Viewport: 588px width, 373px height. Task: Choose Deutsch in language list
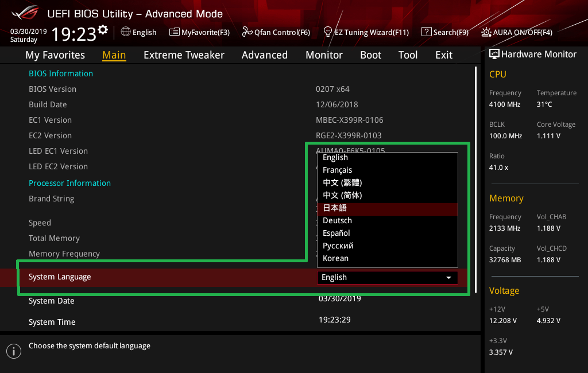click(x=388, y=220)
